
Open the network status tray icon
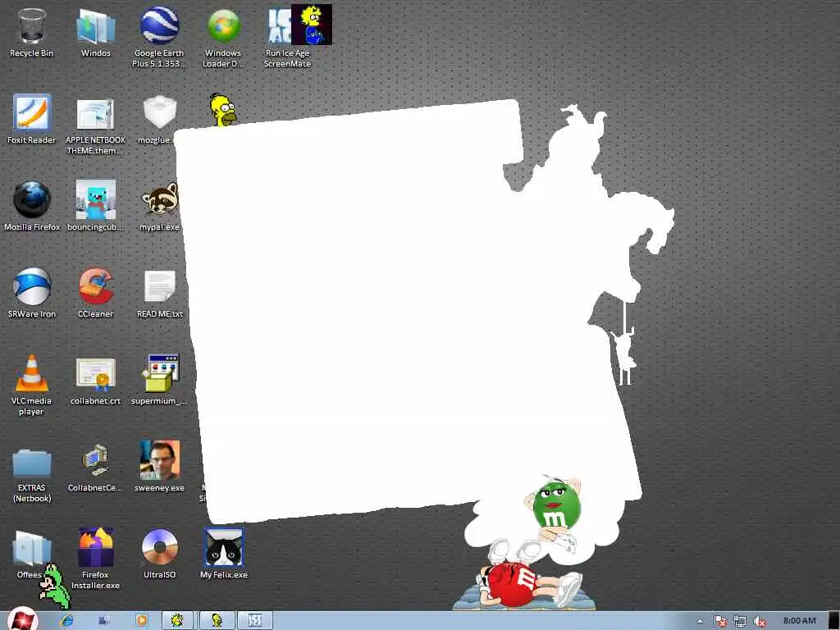click(740, 622)
